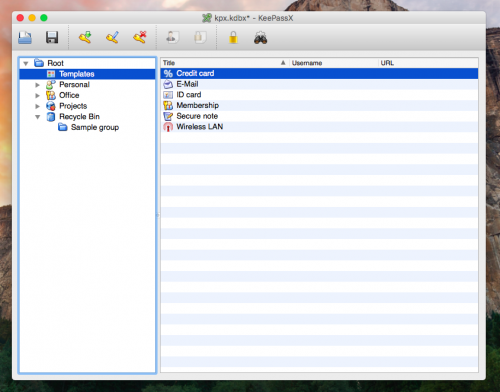Image resolution: width=500 pixels, height=392 pixels.
Task: Click the Projects globe icon
Action: coord(51,106)
